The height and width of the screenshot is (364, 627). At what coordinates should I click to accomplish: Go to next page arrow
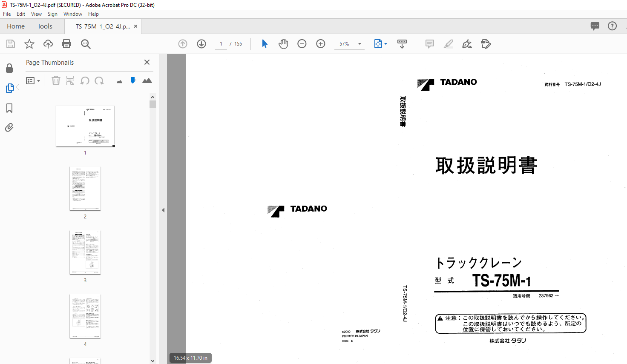click(x=201, y=44)
